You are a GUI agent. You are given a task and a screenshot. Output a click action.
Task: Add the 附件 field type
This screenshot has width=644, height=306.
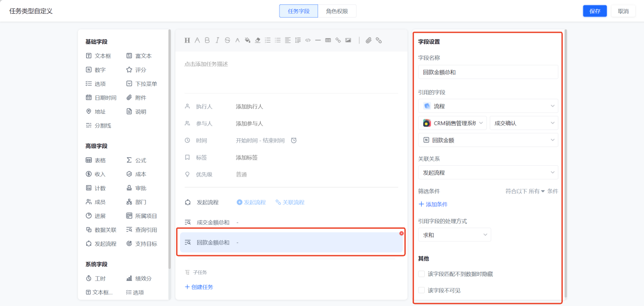click(136, 98)
